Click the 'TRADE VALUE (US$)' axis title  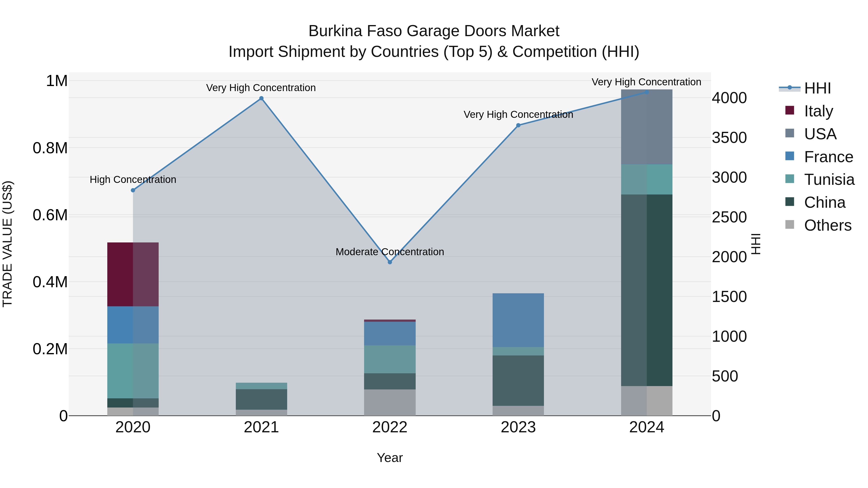[x=7, y=244]
